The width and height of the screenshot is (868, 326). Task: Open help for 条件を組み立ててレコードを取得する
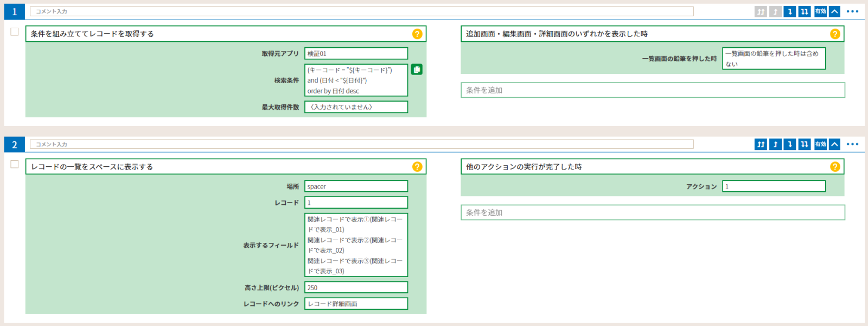[417, 34]
